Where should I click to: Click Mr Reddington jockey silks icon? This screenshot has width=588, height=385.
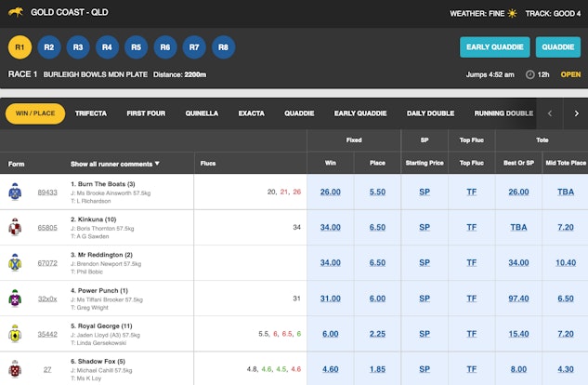tap(15, 263)
